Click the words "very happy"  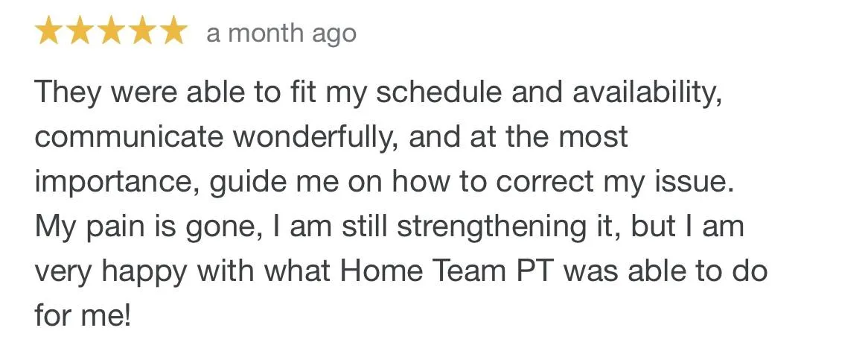pos(110,272)
